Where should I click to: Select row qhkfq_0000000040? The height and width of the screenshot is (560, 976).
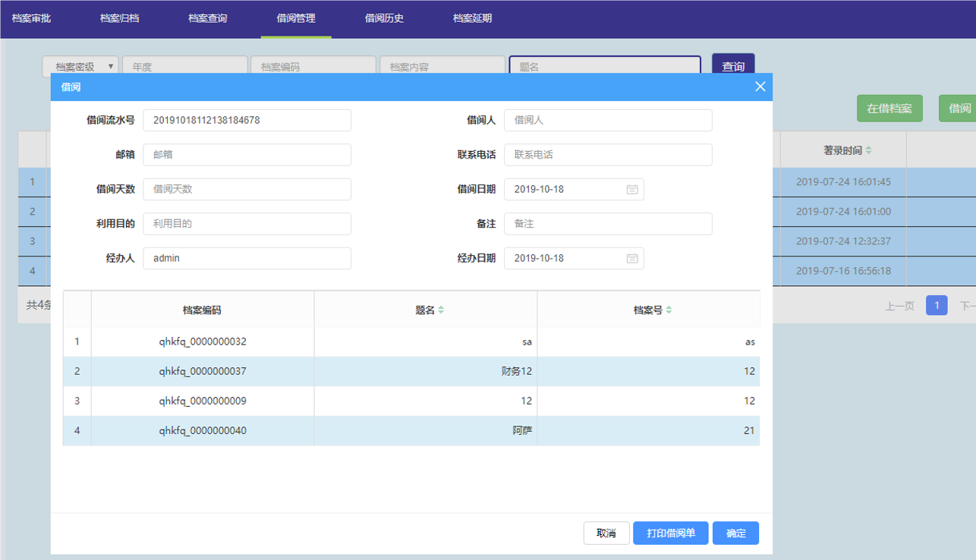(x=411, y=431)
